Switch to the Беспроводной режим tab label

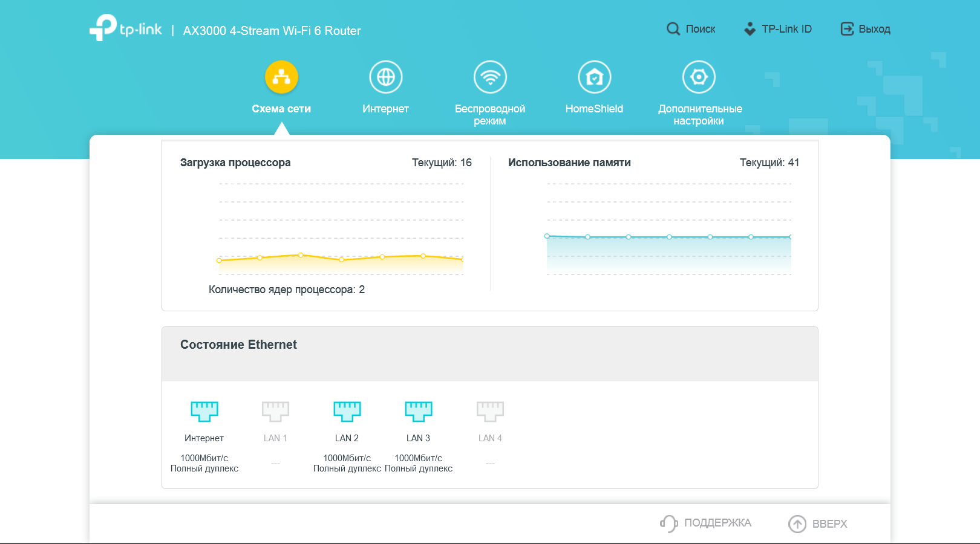click(490, 115)
